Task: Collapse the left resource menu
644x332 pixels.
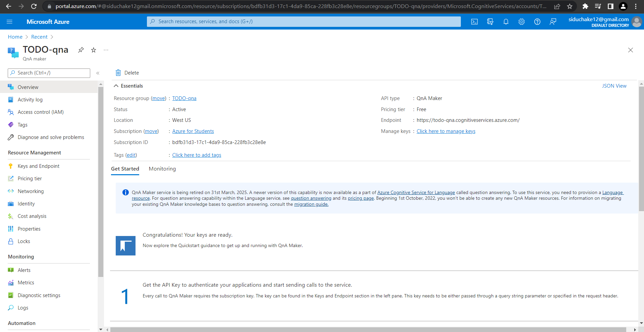Action: click(x=98, y=73)
